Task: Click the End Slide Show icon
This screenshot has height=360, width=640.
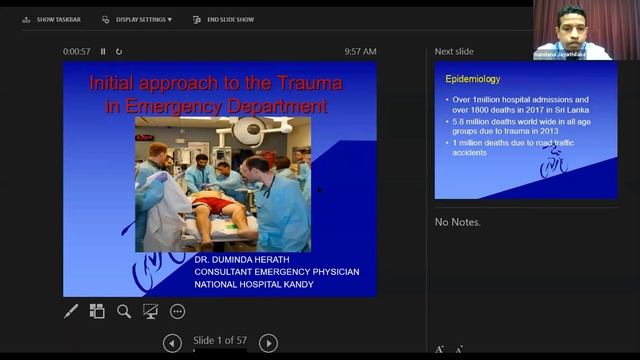Action: tap(196, 20)
